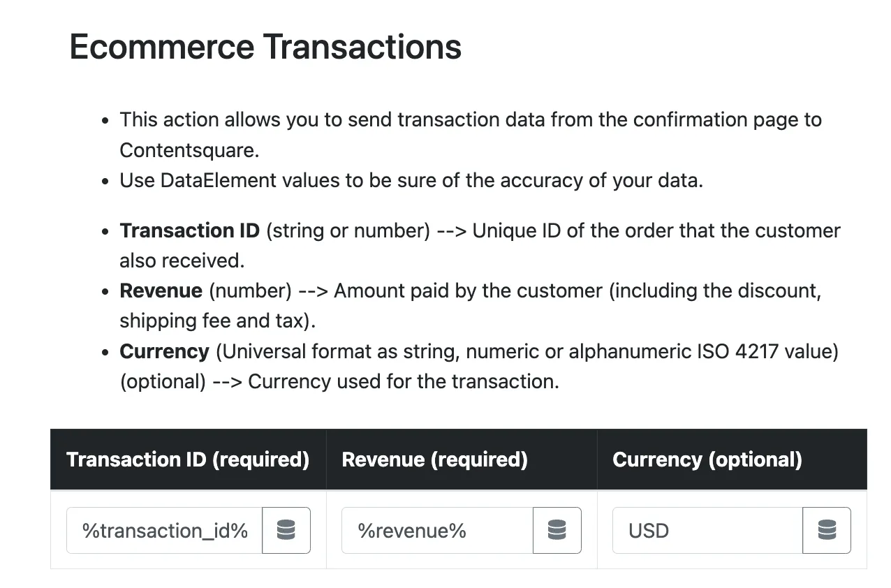Focus the %transaction_id% input field
Viewport: 891px width, 588px height.
[x=165, y=531]
